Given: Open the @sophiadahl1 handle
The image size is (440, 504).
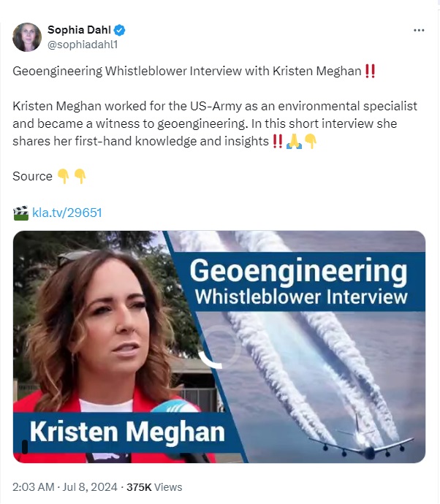Looking at the screenshot, I should pos(83,45).
